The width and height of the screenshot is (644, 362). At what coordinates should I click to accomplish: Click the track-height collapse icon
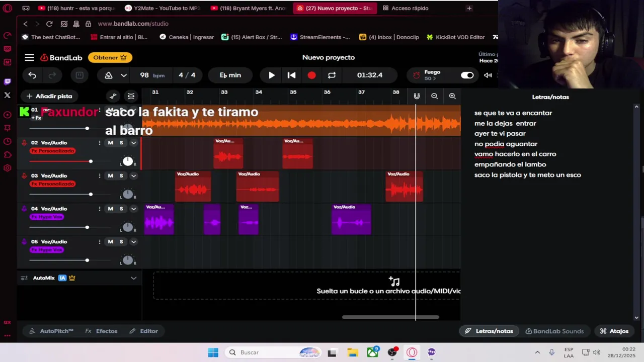(131, 96)
